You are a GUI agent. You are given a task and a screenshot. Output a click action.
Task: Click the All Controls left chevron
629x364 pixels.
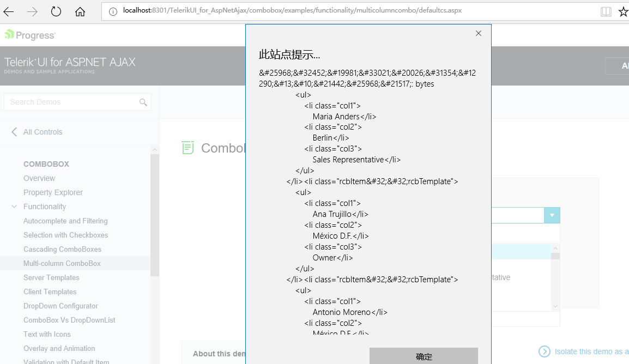pyautogui.click(x=14, y=132)
